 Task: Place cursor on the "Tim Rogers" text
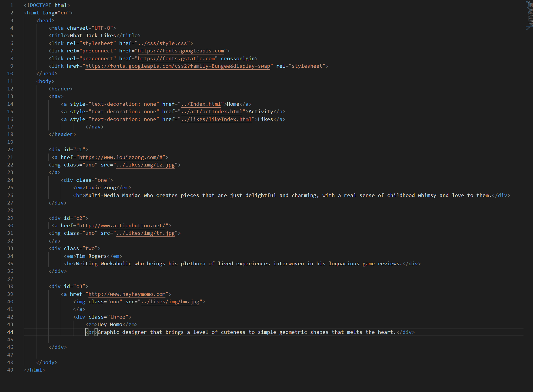coord(91,256)
